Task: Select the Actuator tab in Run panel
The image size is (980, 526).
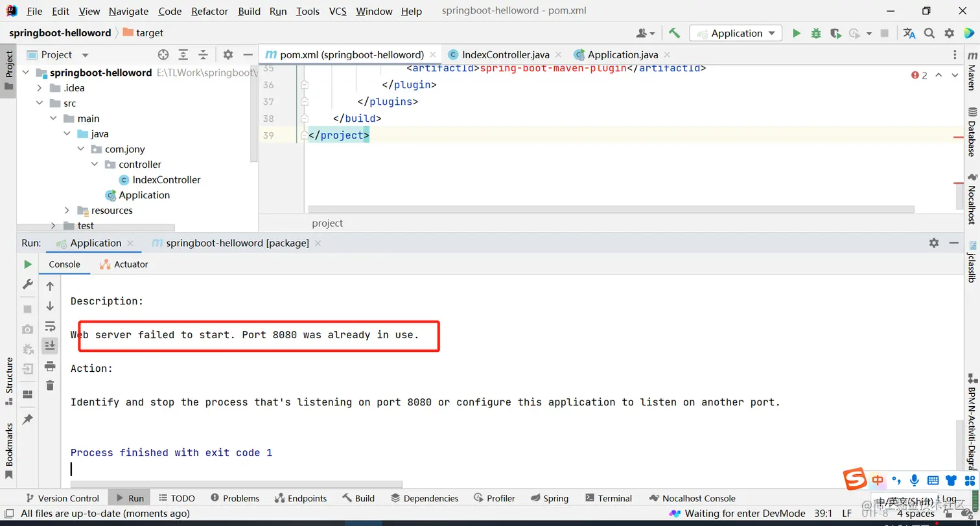Action: [124, 264]
